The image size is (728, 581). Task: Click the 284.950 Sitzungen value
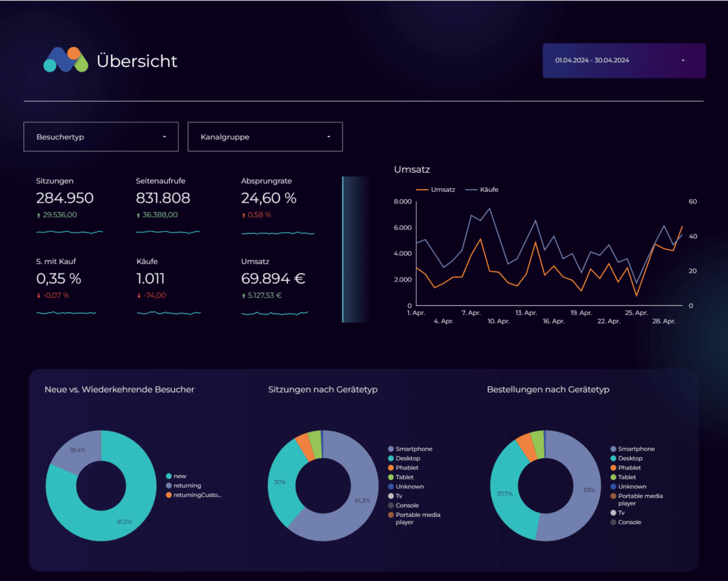click(x=65, y=198)
